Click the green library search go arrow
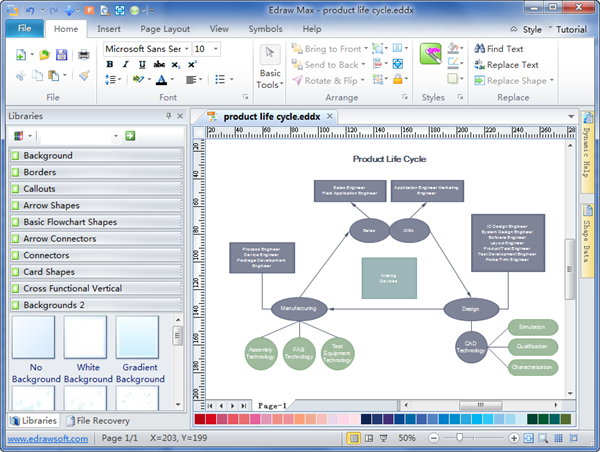Screen dimensions: 600x452 click(130, 135)
